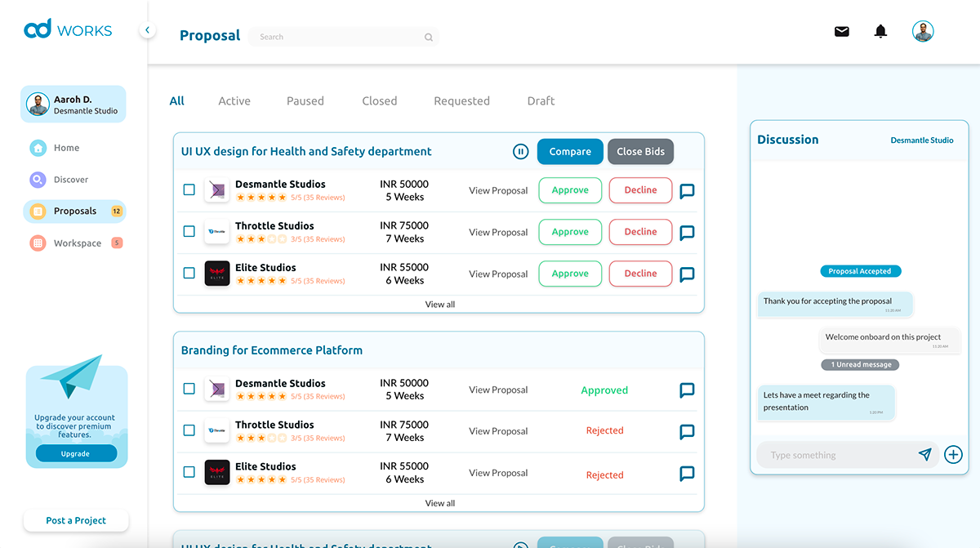
Task: View Proposal from Elite Studios in Branding
Action: (498, 473)
